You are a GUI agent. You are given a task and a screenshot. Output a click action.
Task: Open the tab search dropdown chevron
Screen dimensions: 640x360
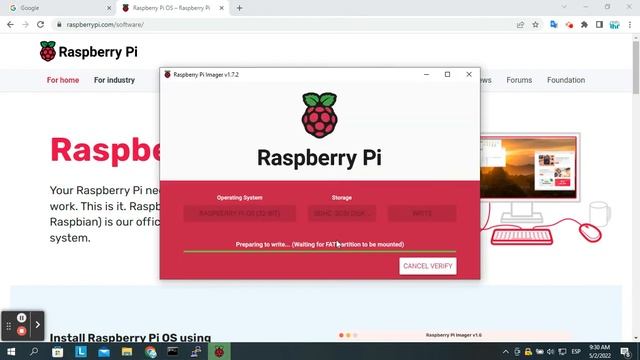tap(564, 7)
